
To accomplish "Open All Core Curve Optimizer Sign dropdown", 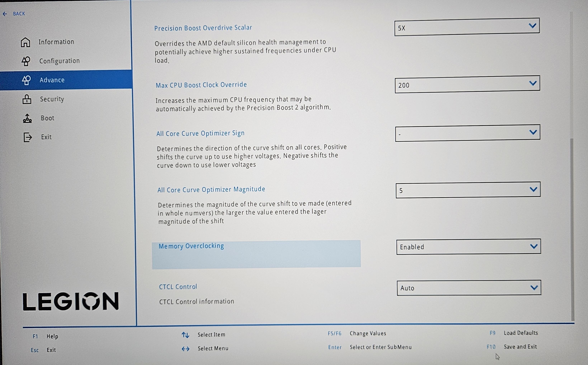I will 467,133.
